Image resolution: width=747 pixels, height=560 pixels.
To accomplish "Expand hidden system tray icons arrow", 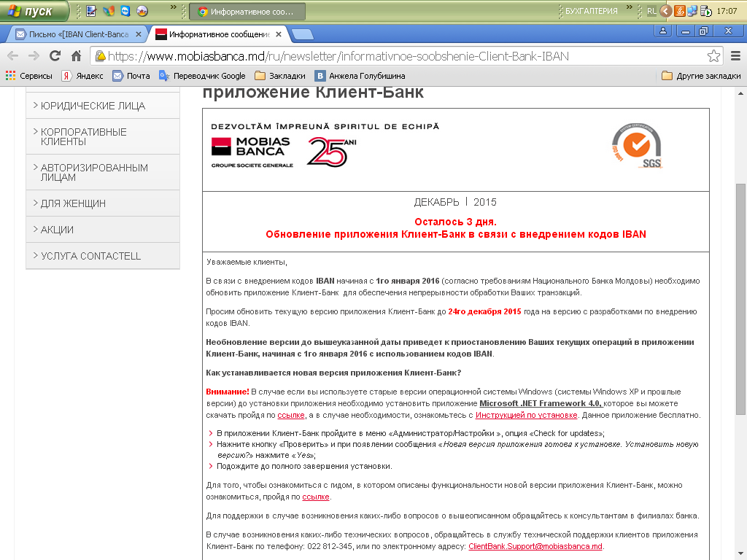I will pyautogui.click(x=666, y=11).
